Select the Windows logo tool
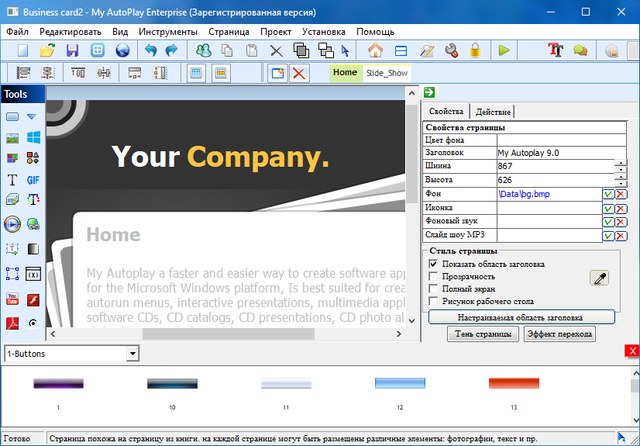 tap(33, 138)
